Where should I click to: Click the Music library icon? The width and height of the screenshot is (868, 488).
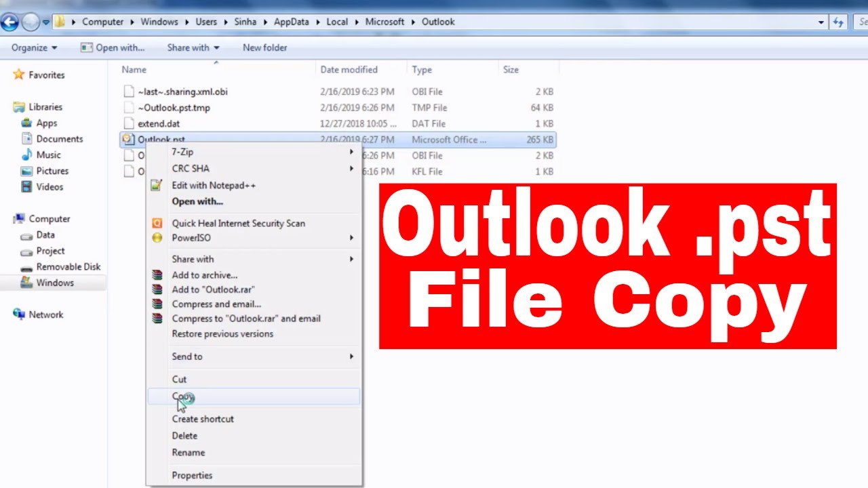(26, 155)
